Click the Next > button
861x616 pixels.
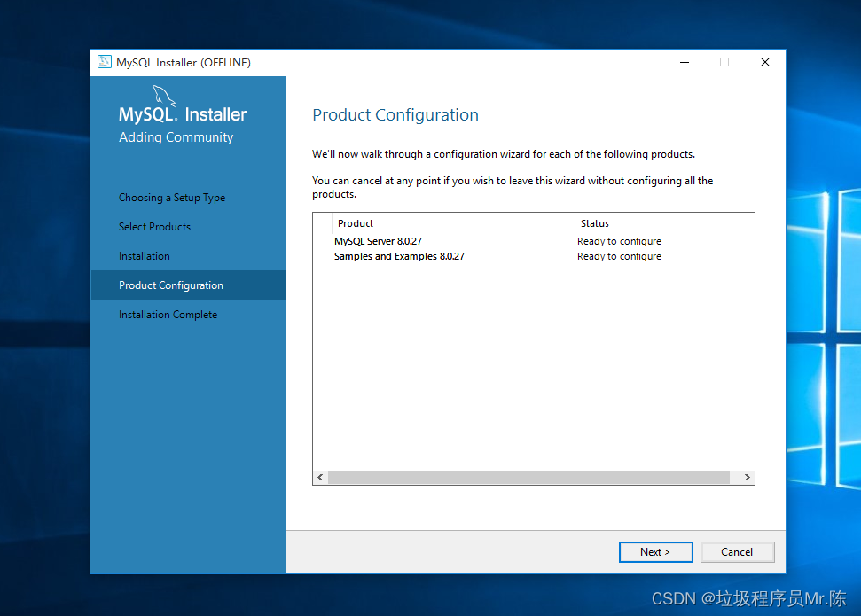coord(655,552)
